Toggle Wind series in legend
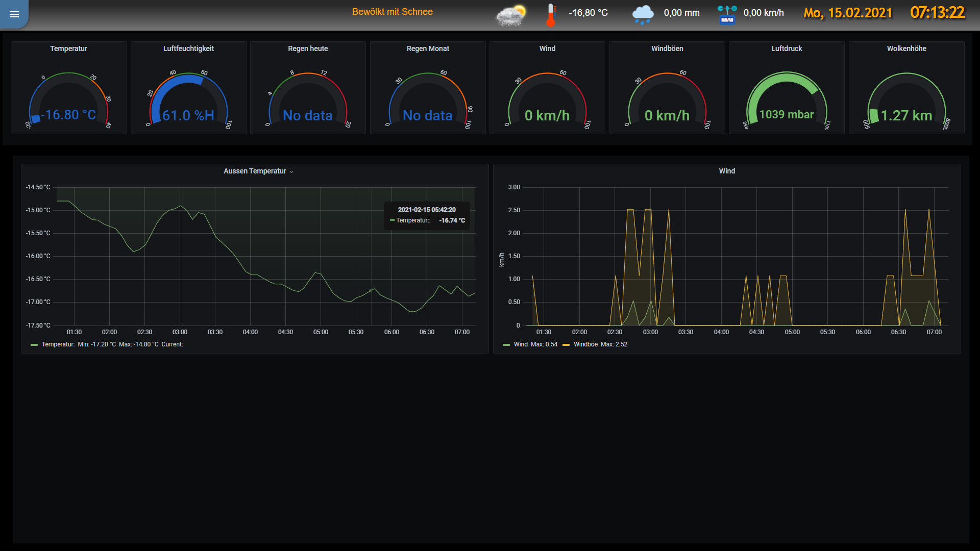980x551 pixels. 521,344
